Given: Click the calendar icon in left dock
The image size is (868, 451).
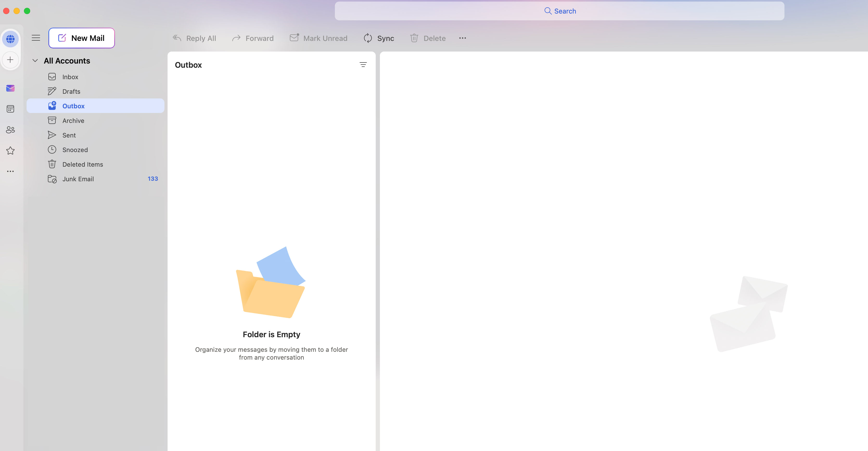Looking at the screenshot, I should 10,109.
